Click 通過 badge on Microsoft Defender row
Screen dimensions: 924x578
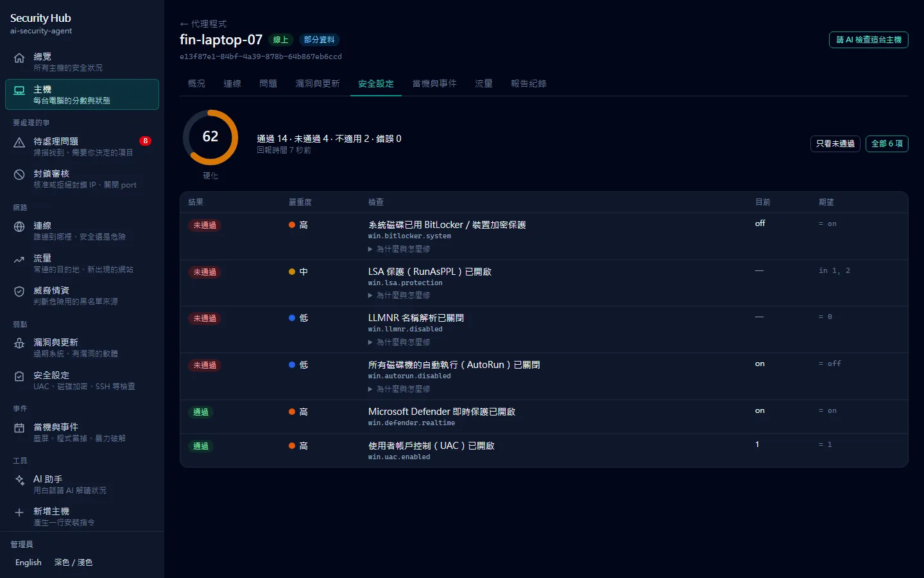201,412
